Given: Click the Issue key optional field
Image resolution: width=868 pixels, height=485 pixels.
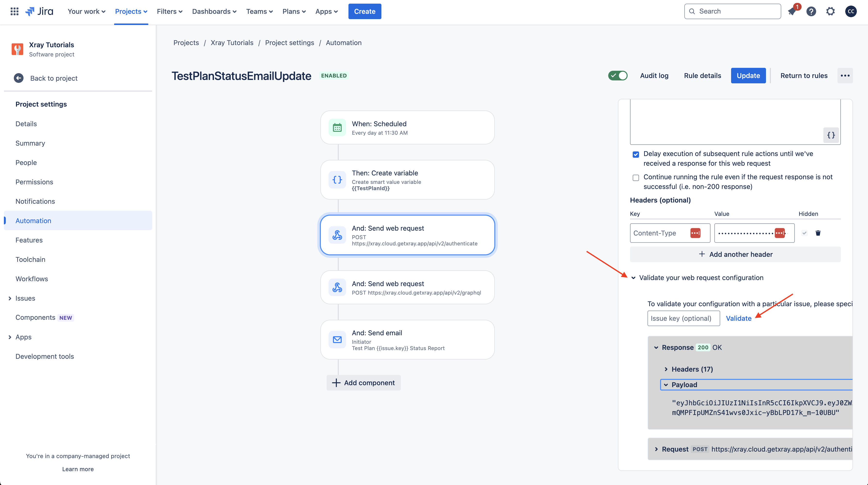Looking at the screenshot, I should pos(683,318).
